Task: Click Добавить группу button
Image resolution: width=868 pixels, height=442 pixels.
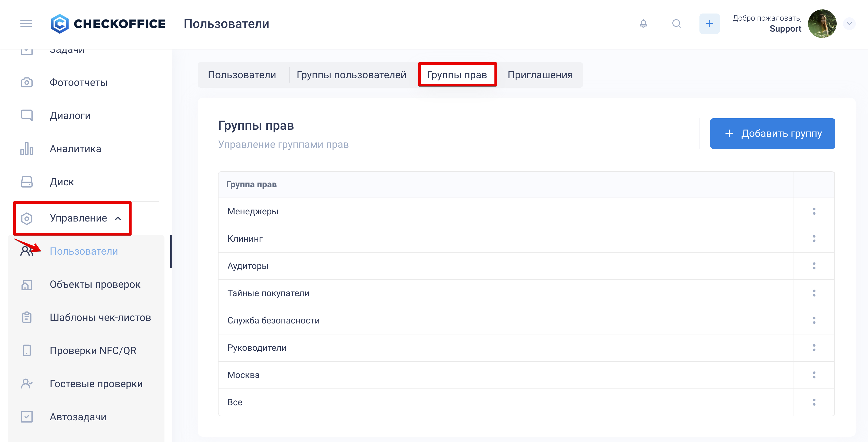Action: (772, 133)
